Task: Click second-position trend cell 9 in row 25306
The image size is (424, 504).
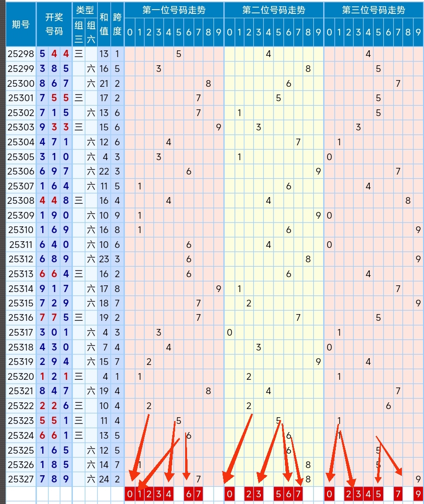Action: pyautogui.click(x=318, y=171)
